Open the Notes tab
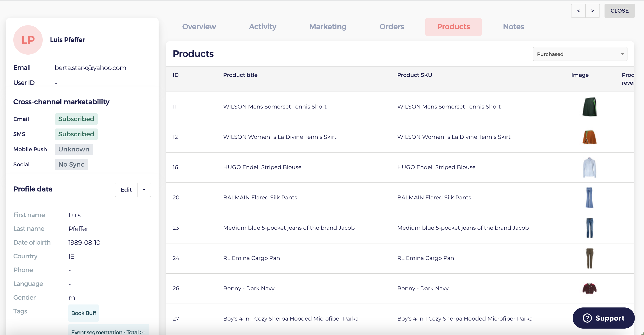 pyautogui.click(x=513, y=27)
